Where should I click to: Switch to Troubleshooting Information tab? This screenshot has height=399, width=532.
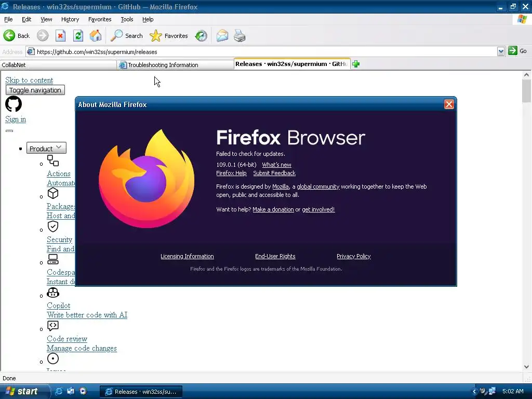click(x=176, y=65)
